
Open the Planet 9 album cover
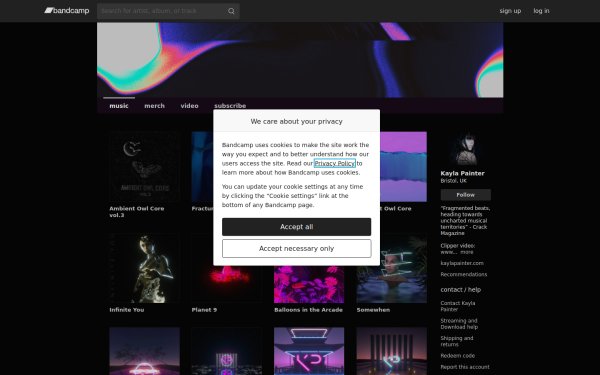point(227,284)
